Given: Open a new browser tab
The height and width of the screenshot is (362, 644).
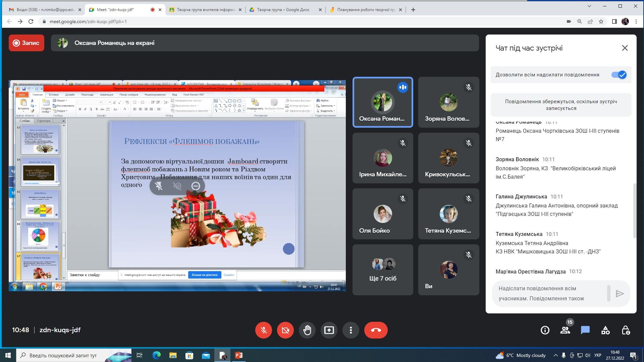Looking at the screenshot, I should click(413, 10).
